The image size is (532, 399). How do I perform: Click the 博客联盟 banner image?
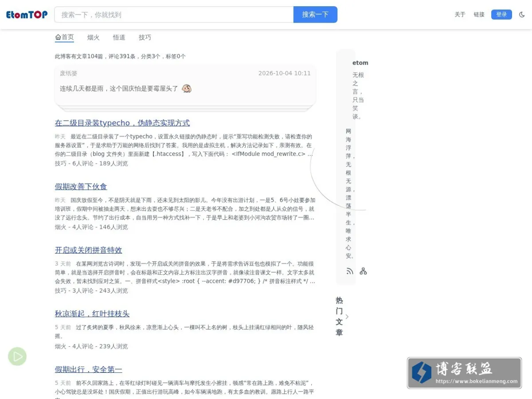point(464,373)
